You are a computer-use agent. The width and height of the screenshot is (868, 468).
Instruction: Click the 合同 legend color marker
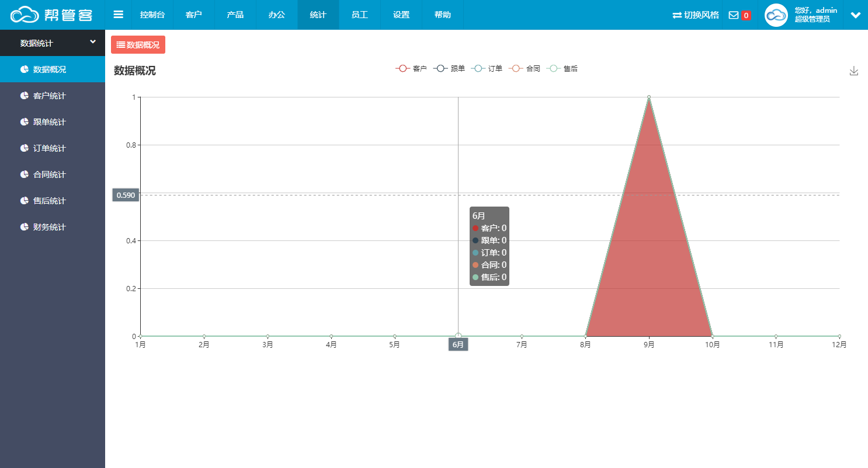click(x=516, y=68)
